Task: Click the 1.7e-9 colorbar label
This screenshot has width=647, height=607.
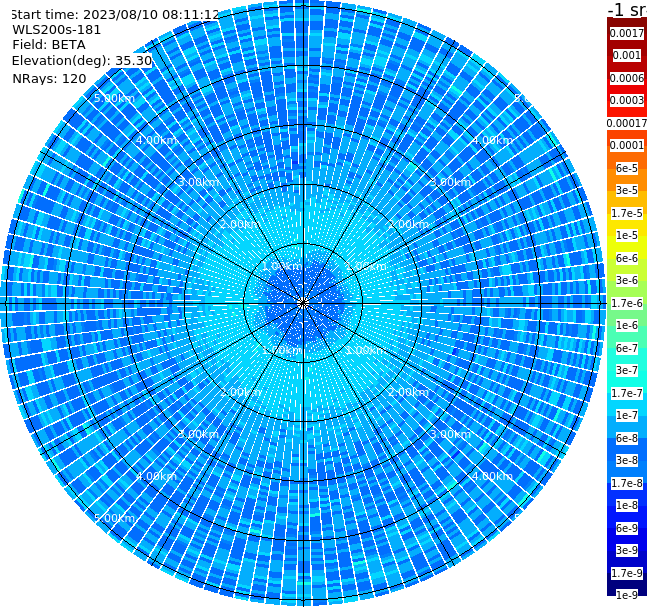Action: tap(627, 573)
